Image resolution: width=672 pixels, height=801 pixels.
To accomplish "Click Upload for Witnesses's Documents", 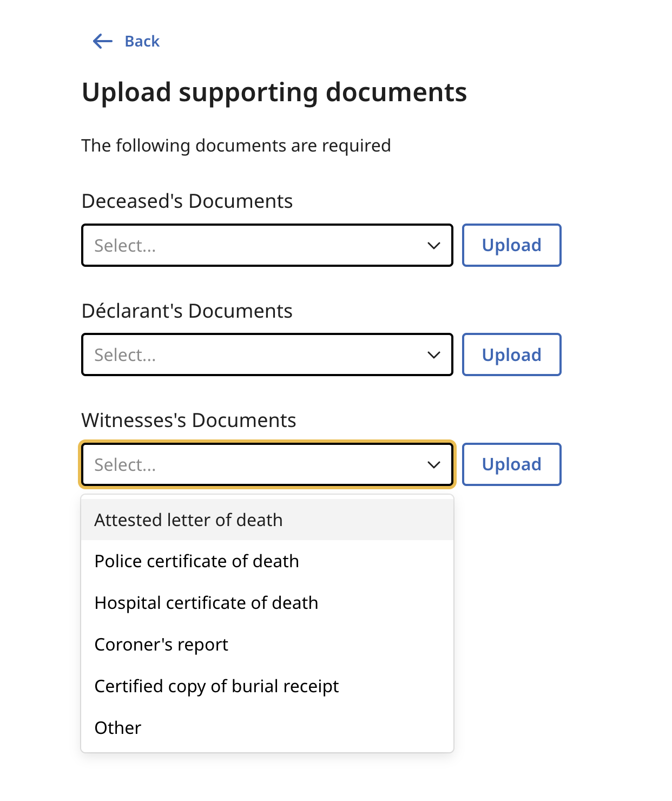I will (x=511, y=464).
